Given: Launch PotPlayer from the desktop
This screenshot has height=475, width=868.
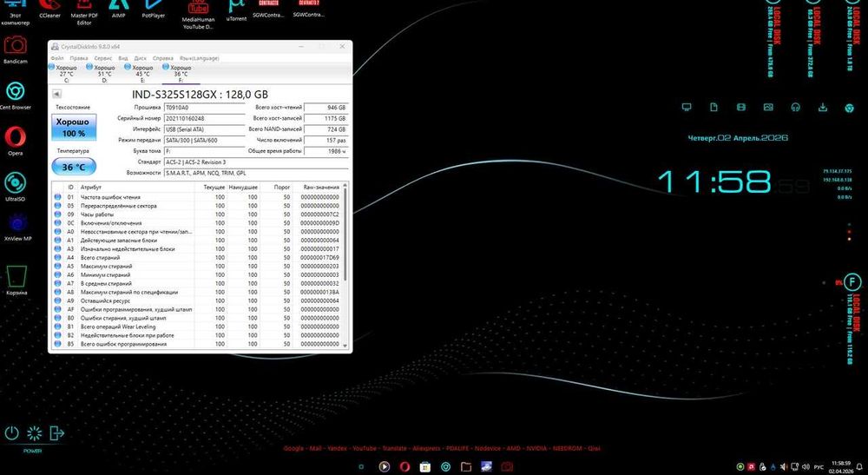Looking at the screenshot, I should tap(154, 8).
